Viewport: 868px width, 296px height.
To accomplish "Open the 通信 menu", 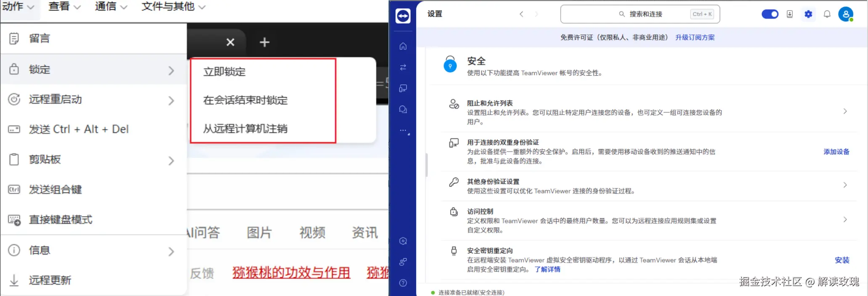I will click(x=111, y=7).
